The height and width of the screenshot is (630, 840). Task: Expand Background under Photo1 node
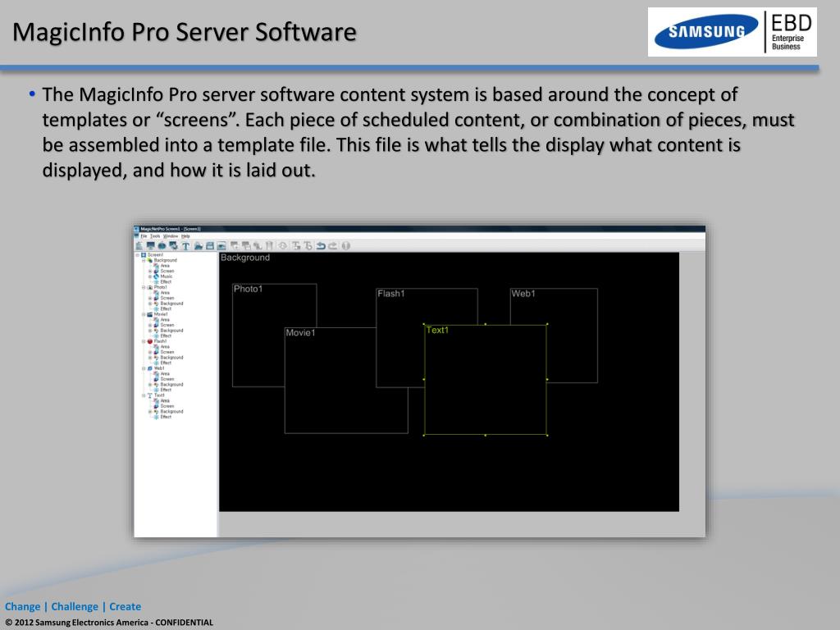pyautogui.click(x=150, y=304)
